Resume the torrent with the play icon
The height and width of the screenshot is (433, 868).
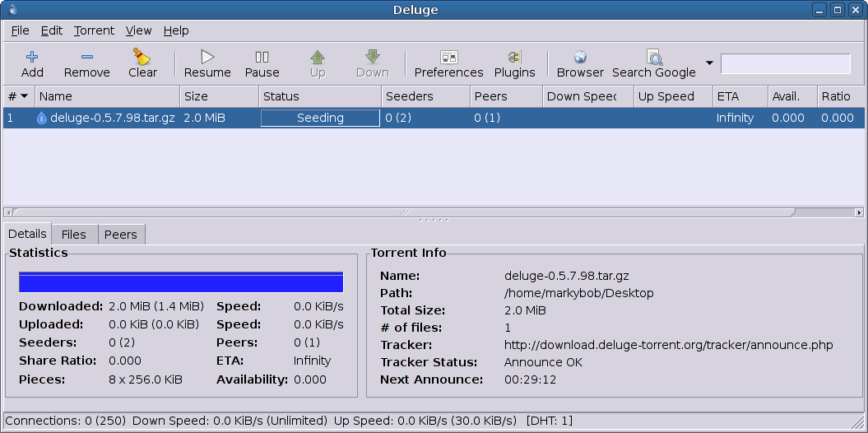(207, 57)
